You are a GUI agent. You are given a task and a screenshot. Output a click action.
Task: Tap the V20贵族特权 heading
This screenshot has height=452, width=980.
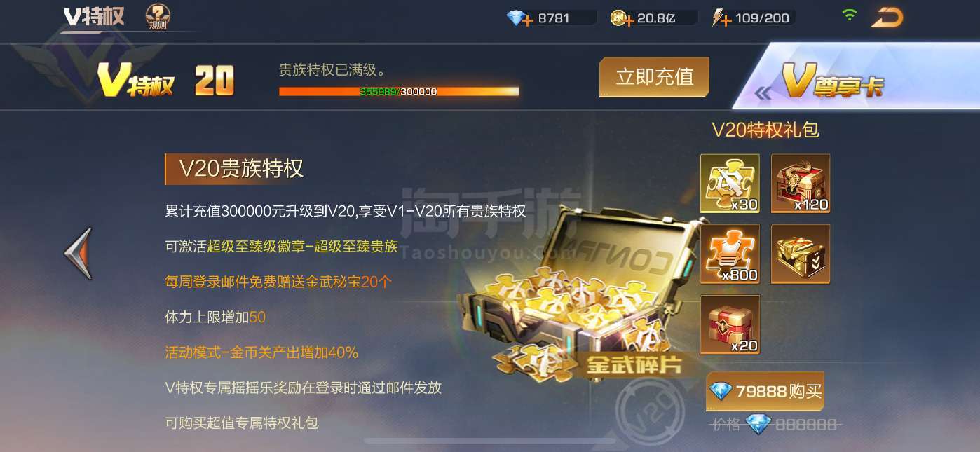pos(241,169)
